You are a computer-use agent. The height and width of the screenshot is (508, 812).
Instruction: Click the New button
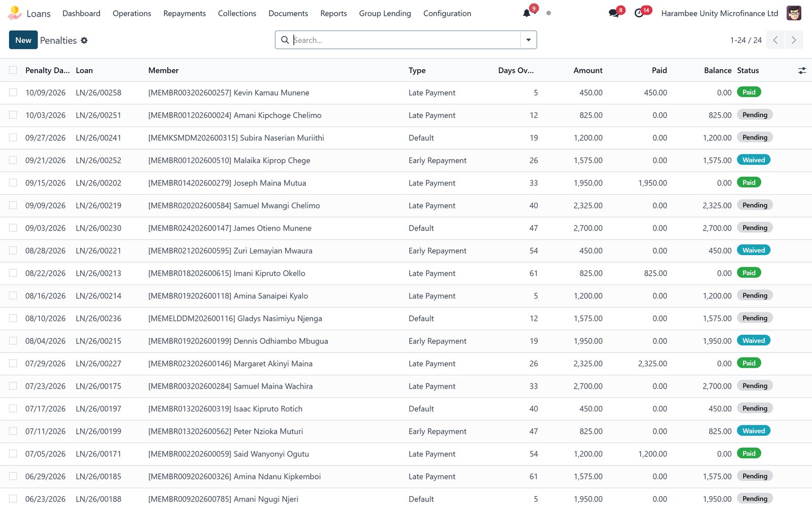coord(23,40)
